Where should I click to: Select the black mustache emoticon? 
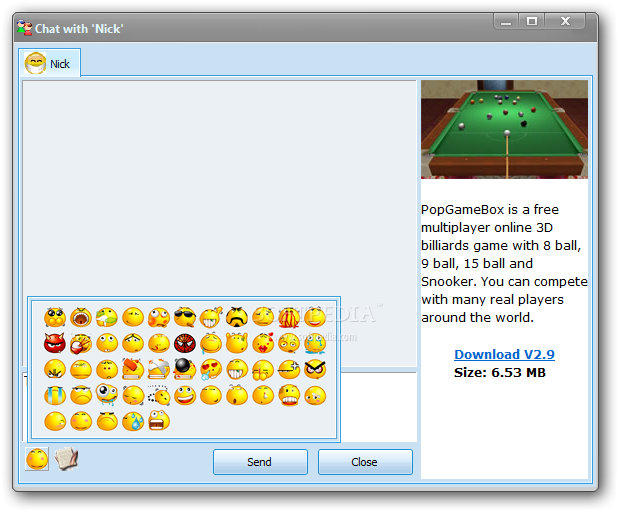coord(236,317)
